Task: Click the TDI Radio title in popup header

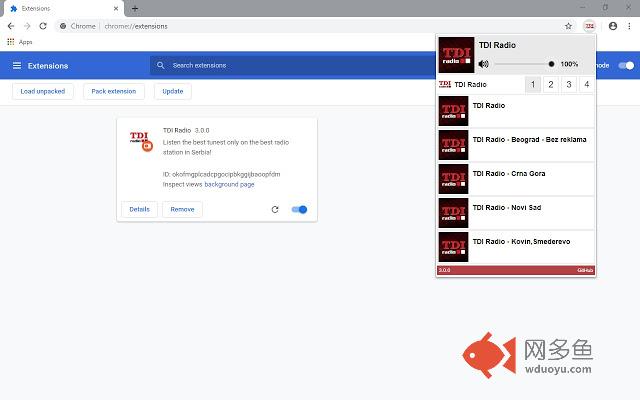Action: coord(497,45)
